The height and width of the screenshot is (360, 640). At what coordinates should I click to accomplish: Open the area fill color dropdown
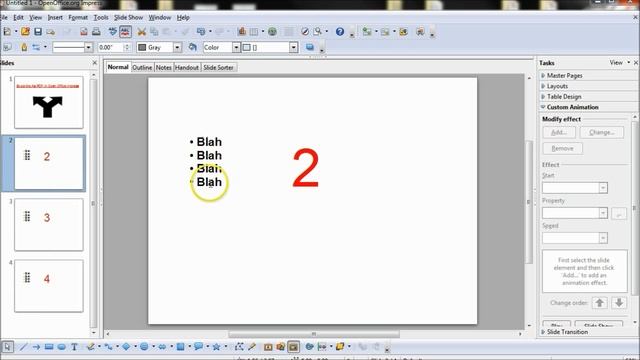(293, 47)
